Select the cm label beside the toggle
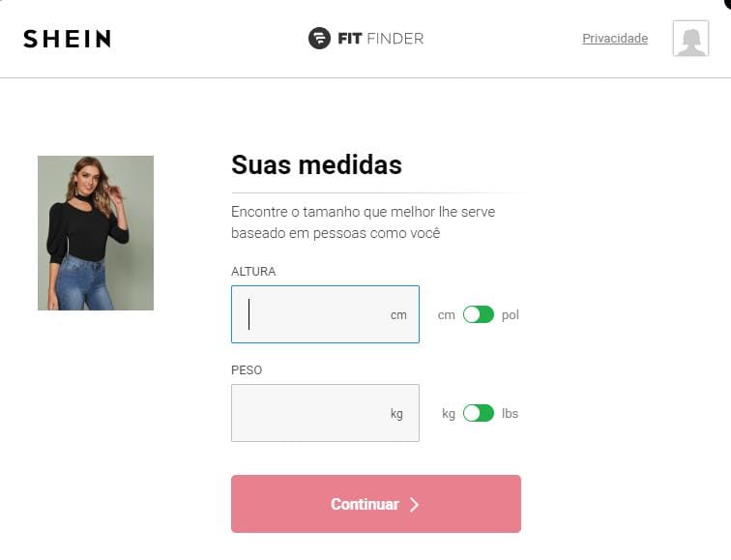Image resolution: width=731 pixels, height=560 pixels. (446, 315)
